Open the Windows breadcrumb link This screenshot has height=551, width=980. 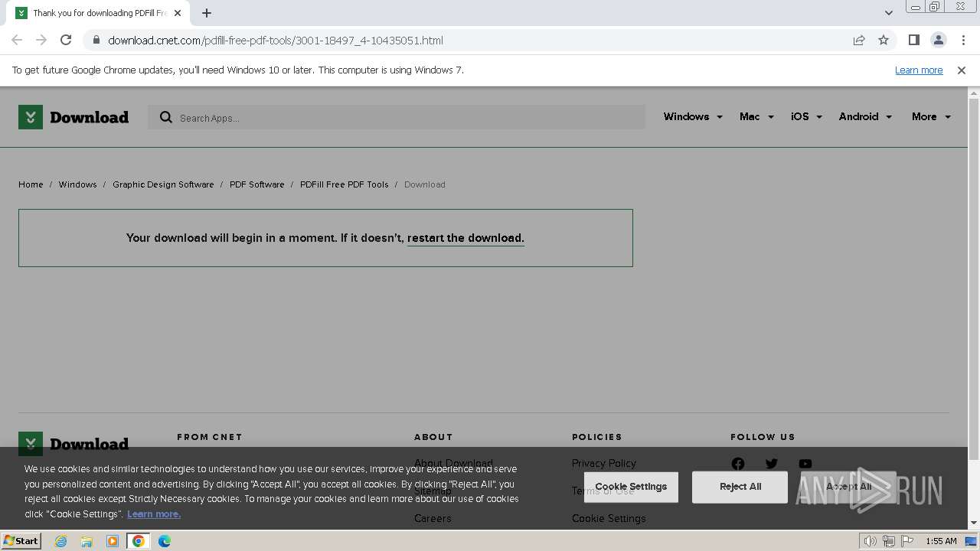[x=77, y=184]
